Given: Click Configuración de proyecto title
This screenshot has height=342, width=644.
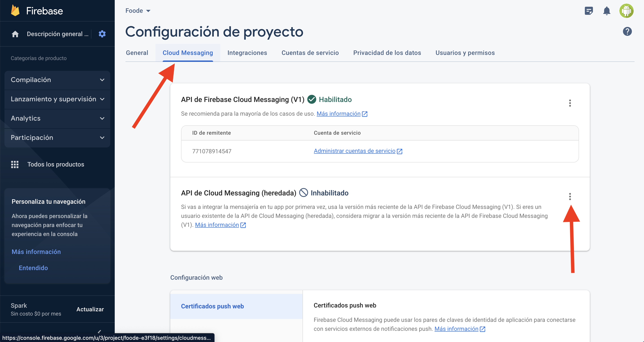Looking at the screenshot, I should pyautogui.click(x=214, y=32).
